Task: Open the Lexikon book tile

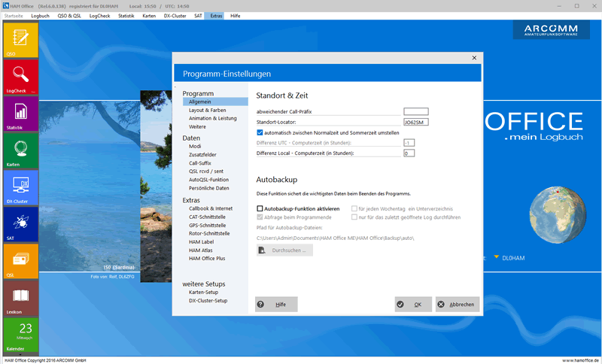Action: tap(21, 298)
